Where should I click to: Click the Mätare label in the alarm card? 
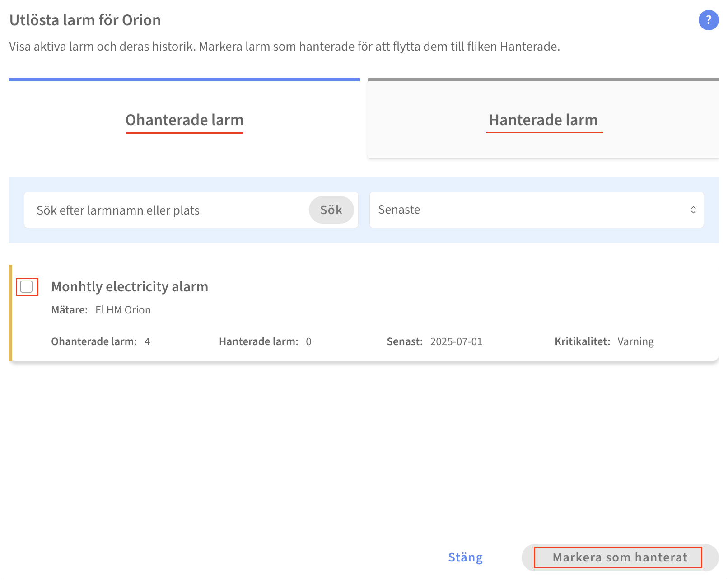tap(70, 310)
